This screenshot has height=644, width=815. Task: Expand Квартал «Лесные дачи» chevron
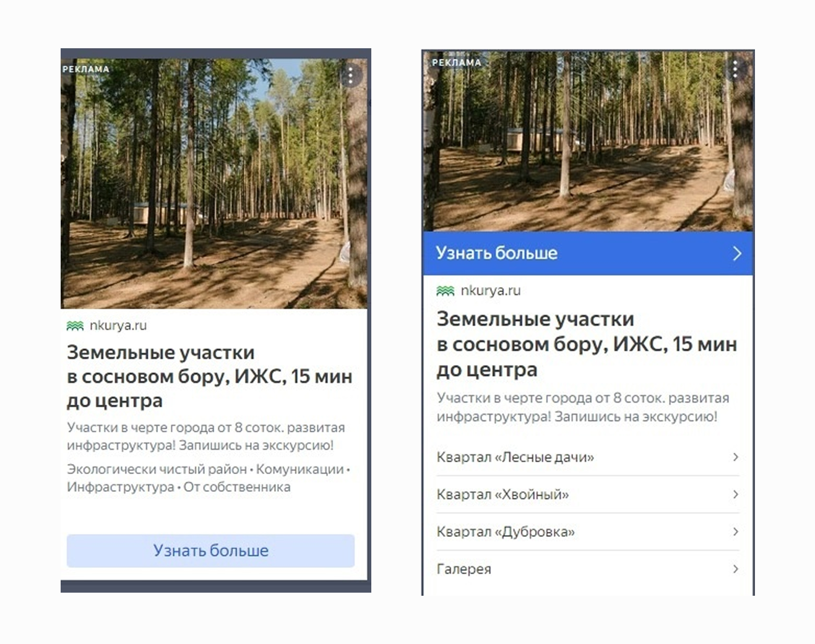735,457
